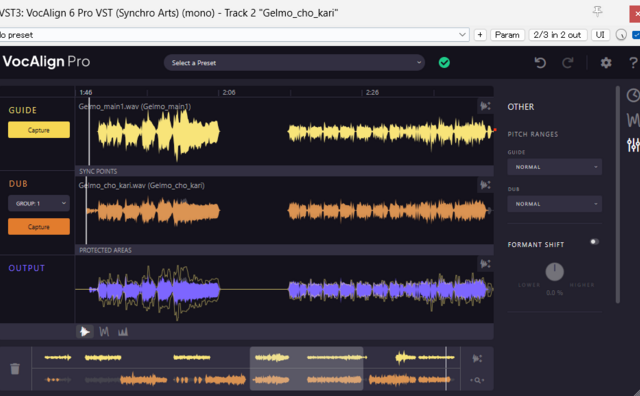640x396 pixels.
Task: Open the Select a Preset dropdown
Action: 294,62
